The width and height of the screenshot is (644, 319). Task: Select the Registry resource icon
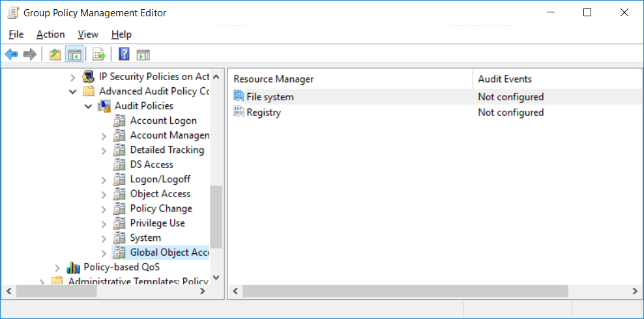(239, 112)
